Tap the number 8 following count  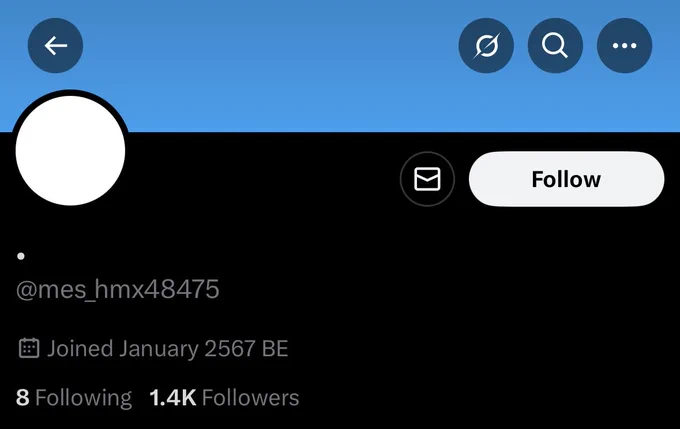(23, 398)
